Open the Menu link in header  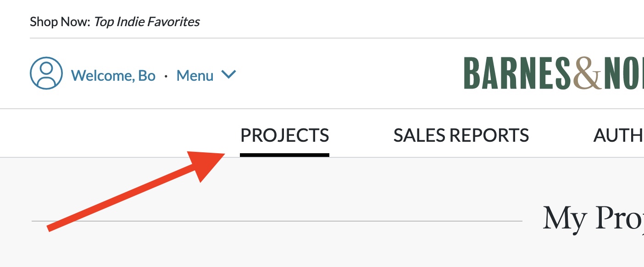(x=195, y=75)
